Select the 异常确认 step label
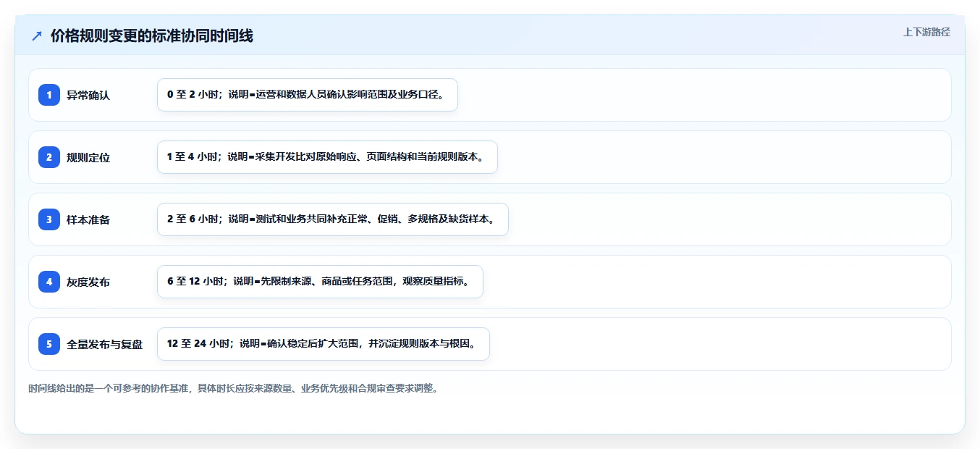The height and width of the screenshot is (449, 980). coord(88,95)
